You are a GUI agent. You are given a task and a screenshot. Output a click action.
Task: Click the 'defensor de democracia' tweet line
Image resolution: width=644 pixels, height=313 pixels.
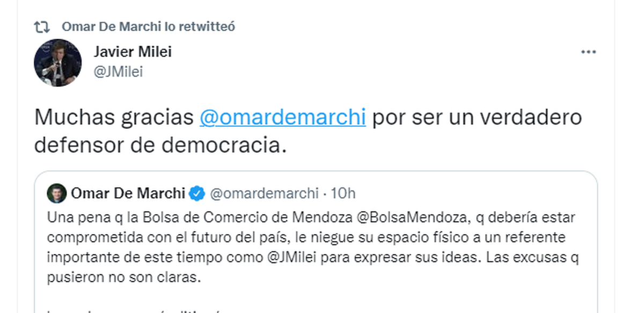point(159,144)
